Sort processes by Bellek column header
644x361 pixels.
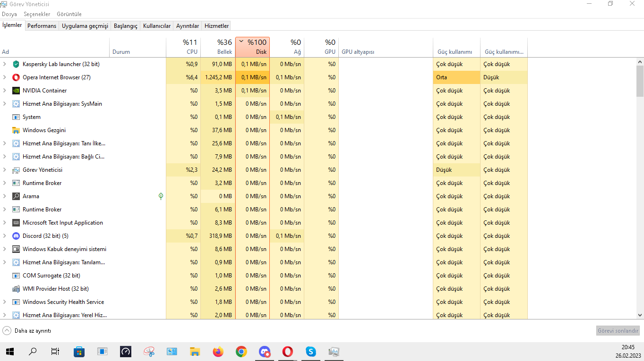coord(218,47)
